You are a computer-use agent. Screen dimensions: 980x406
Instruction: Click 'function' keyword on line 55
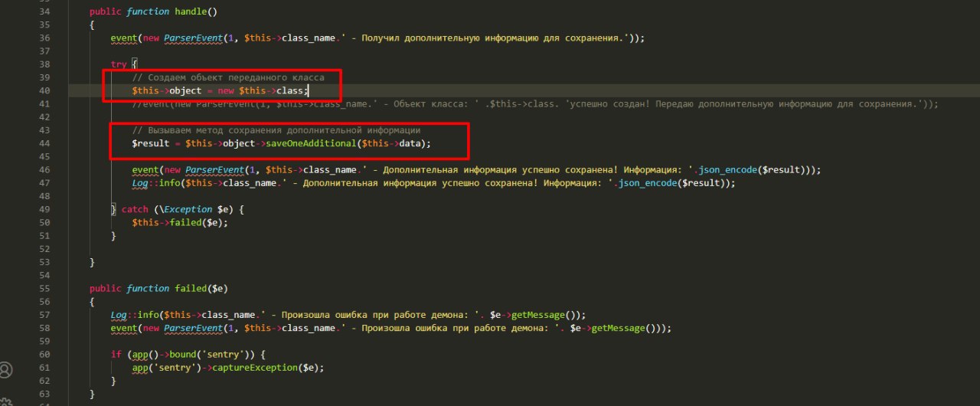coord(148,288)
